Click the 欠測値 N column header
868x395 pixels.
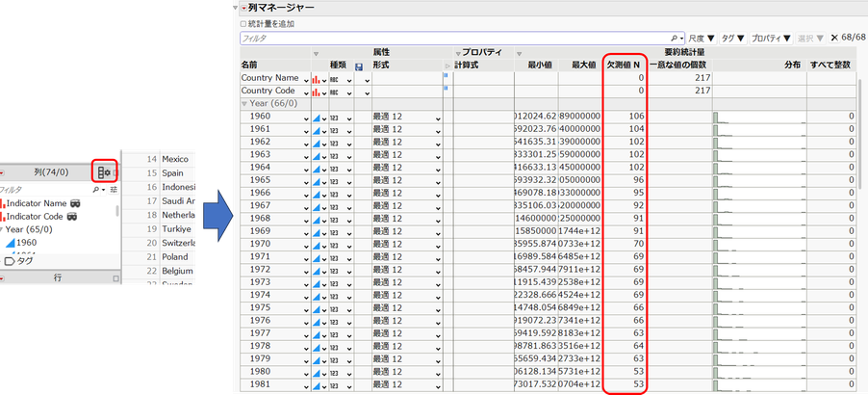click(x=624, y=66)
